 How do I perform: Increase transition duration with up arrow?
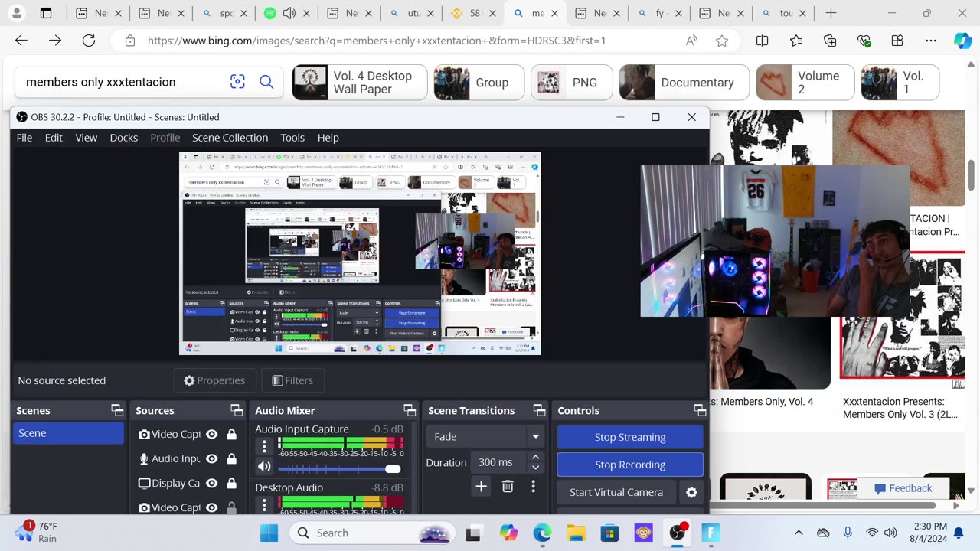click(x=535, y=458)
